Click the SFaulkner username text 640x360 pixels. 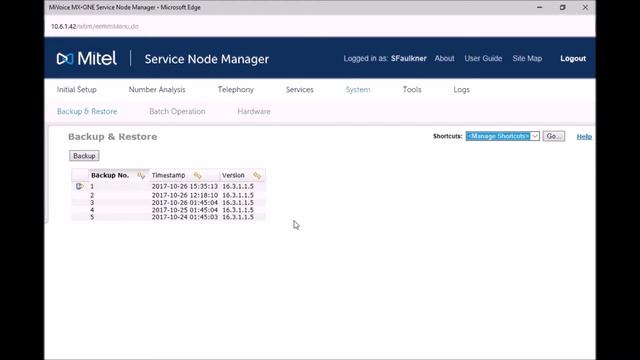click(x=409, y=58)
